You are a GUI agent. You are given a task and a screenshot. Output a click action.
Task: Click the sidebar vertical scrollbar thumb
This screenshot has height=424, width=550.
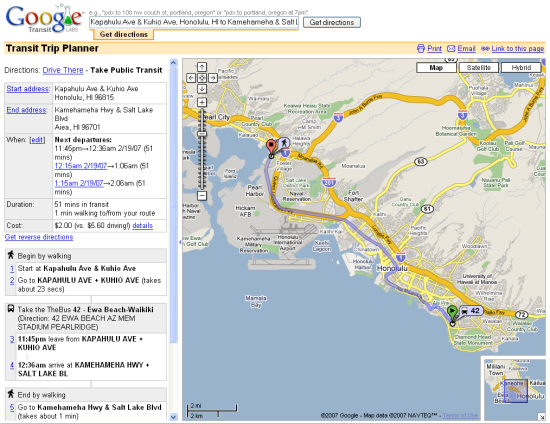point(173,205)
